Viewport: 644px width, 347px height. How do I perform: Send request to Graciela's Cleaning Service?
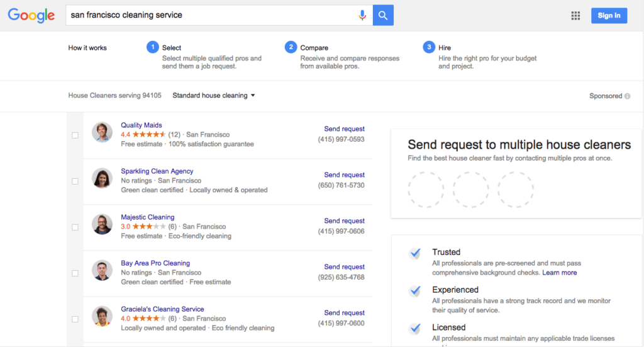click(x=344, y=313)
